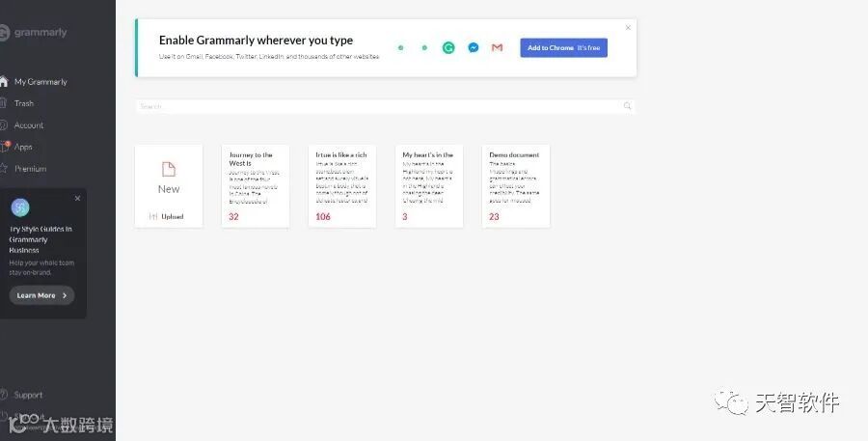This screenshot has width=868, height=441.
Task: Click the Apps icon with red badge
Action: tap(5, 147)
